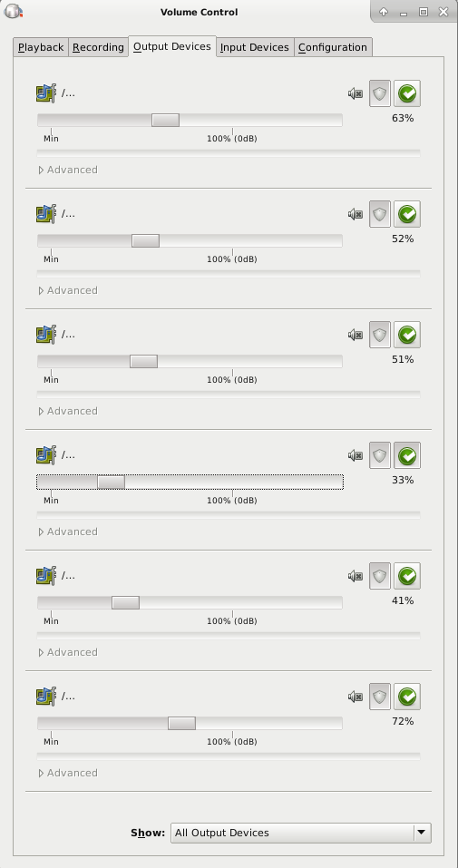Mute the output device at 63% volume
The image size is (458, 868).
point(356,93)
